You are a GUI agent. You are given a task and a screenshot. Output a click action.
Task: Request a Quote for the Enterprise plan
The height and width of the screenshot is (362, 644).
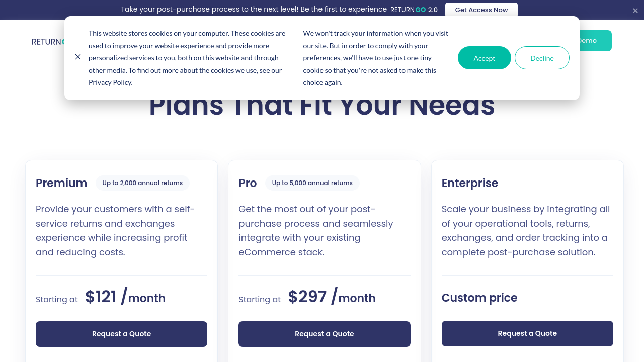coord(527,333)
